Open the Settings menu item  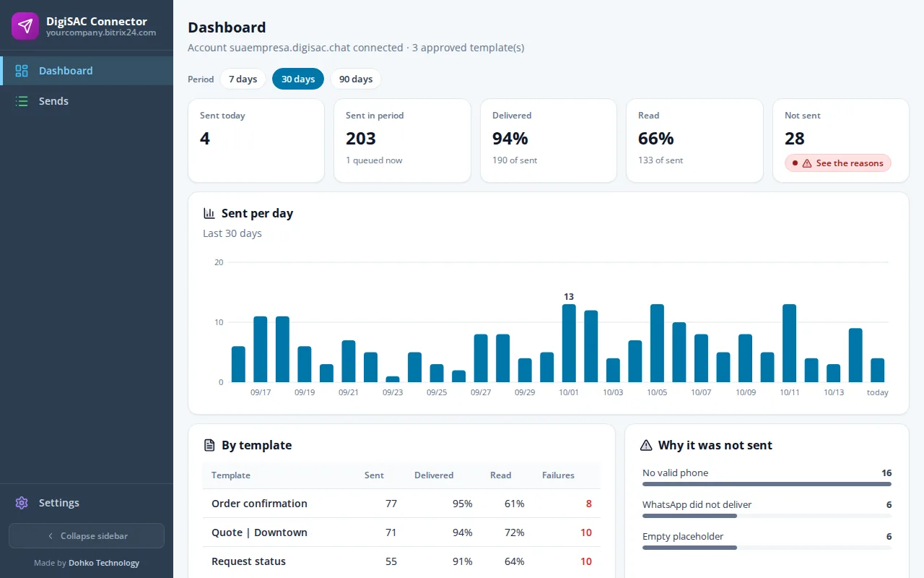point(87,503)
